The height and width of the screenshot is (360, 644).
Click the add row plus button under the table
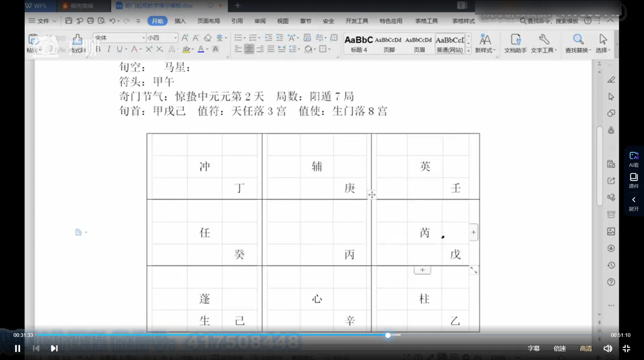tap(422, 270)
